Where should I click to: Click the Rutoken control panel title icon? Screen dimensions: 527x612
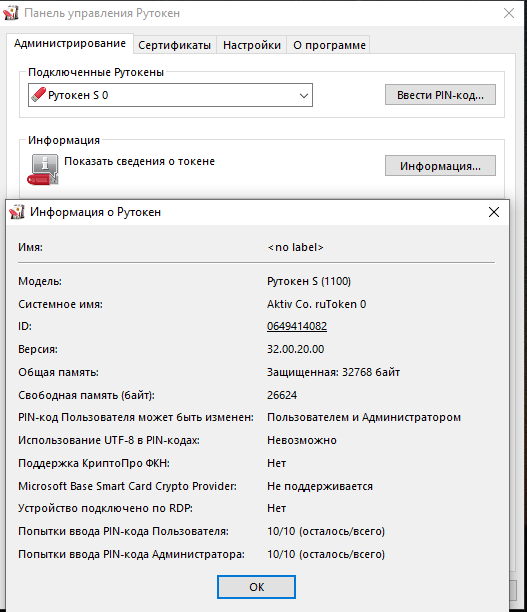click(11, 13)
